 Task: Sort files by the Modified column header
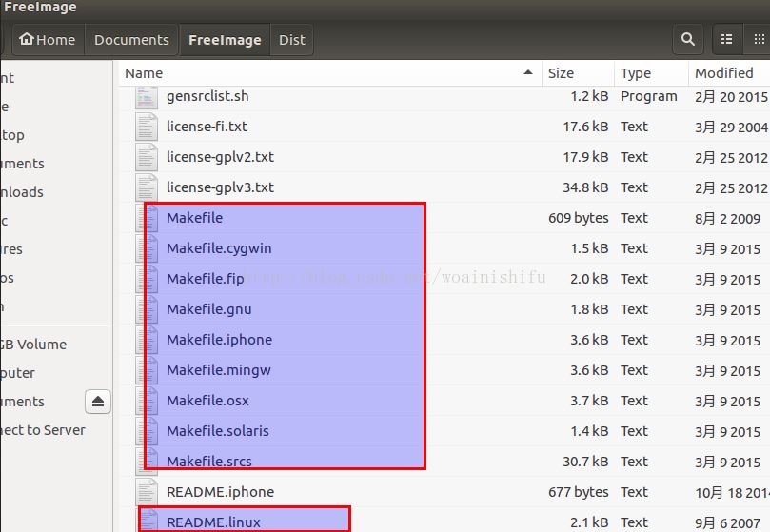[x=729, y=73]
